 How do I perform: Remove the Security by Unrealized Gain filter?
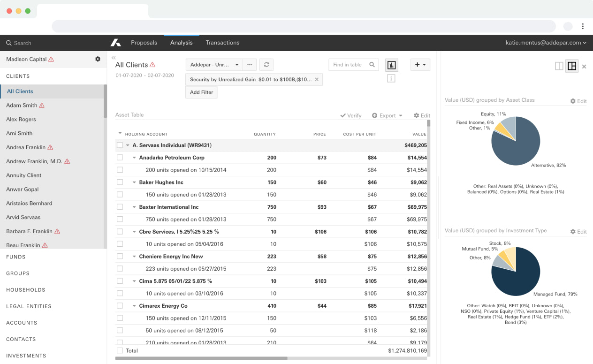pos(317,80)
